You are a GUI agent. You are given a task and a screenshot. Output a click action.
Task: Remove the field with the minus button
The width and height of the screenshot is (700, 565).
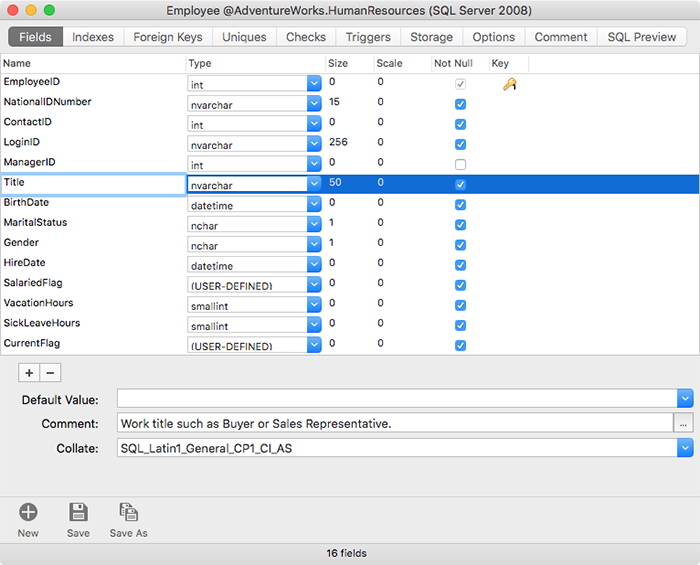coord(50,373)
